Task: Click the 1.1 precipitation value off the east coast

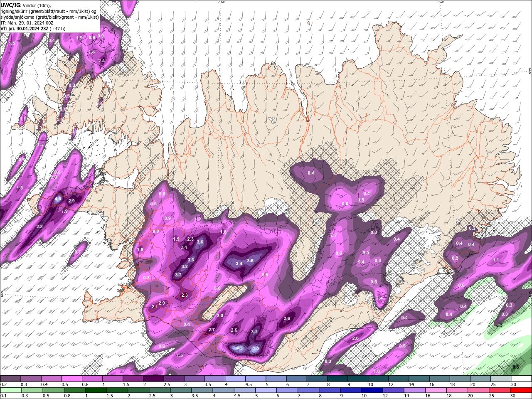Action: tap(495, 260)
